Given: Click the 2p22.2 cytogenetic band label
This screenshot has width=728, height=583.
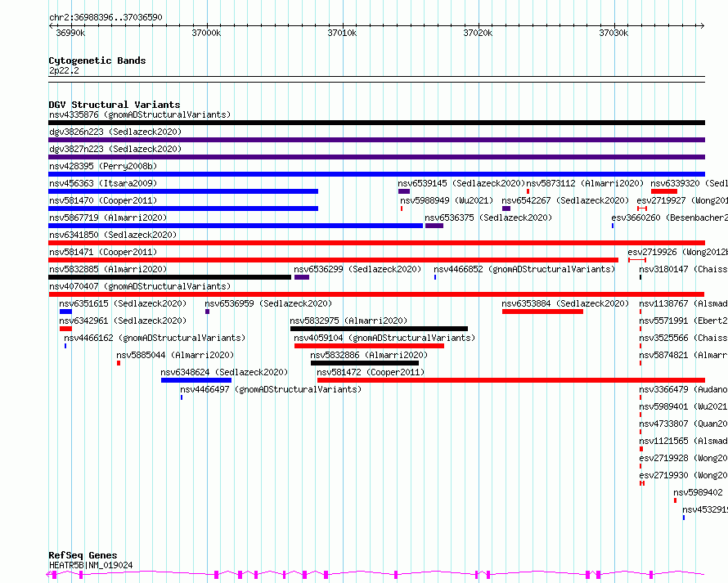Looking at the screenshot, I should point(64,70).
